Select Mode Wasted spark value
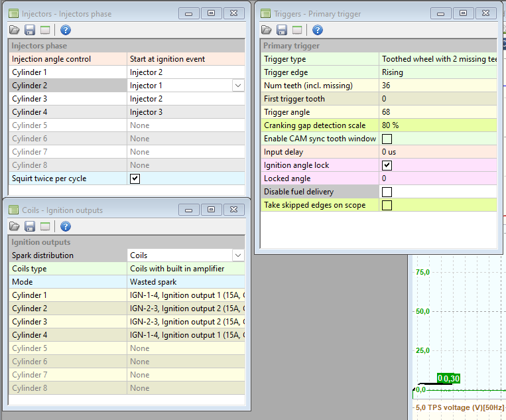The height and width of the screenshot is (420, 506). [x=186, y=282]
